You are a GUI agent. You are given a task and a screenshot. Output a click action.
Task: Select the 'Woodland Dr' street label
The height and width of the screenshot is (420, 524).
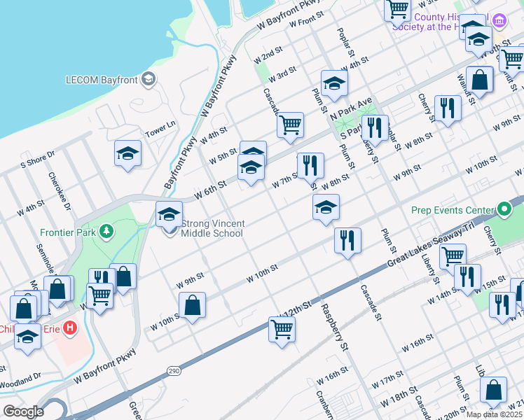click(20, 381)
